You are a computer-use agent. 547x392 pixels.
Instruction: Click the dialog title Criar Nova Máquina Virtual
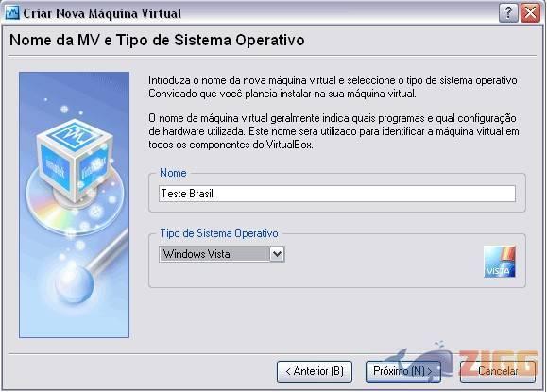coord(102,13)
